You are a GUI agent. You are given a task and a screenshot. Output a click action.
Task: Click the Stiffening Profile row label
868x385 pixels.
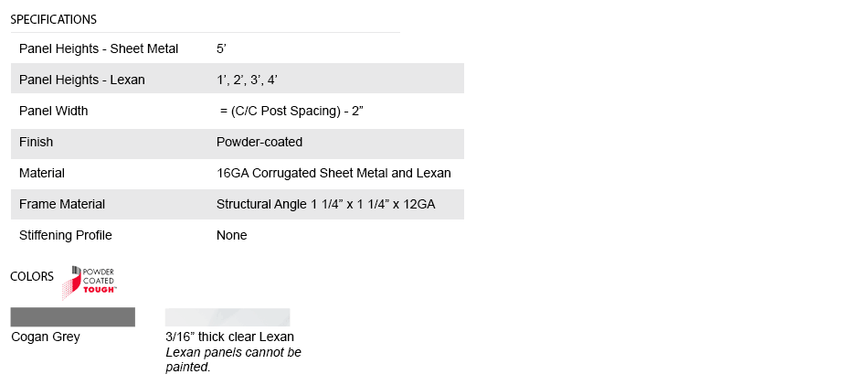(x=66, y=235)
